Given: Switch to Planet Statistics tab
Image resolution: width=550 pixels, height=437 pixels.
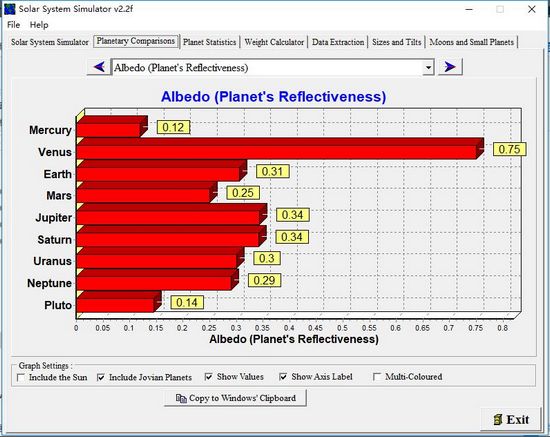Looking at the screenshot, I should click(209, 42).
